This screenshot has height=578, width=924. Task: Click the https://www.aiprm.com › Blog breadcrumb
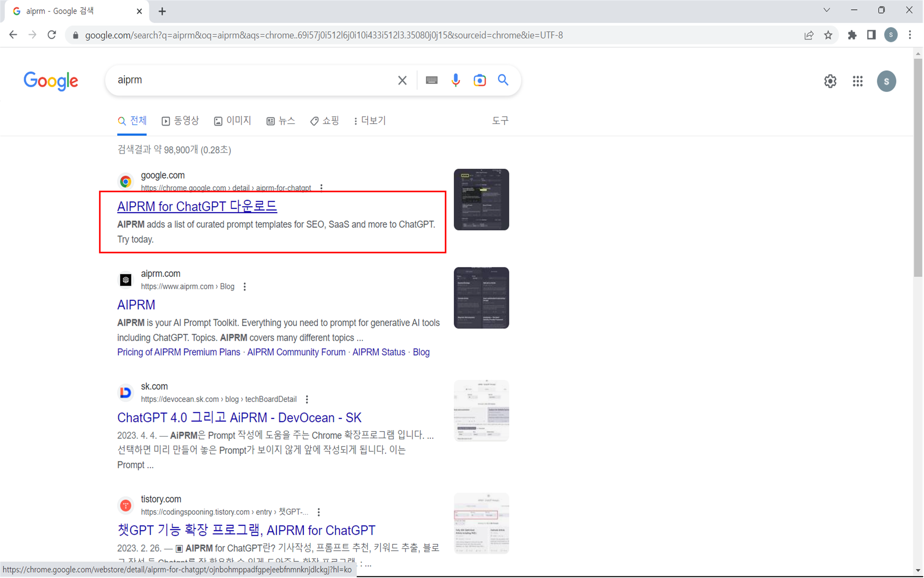[x=188, y=287]
